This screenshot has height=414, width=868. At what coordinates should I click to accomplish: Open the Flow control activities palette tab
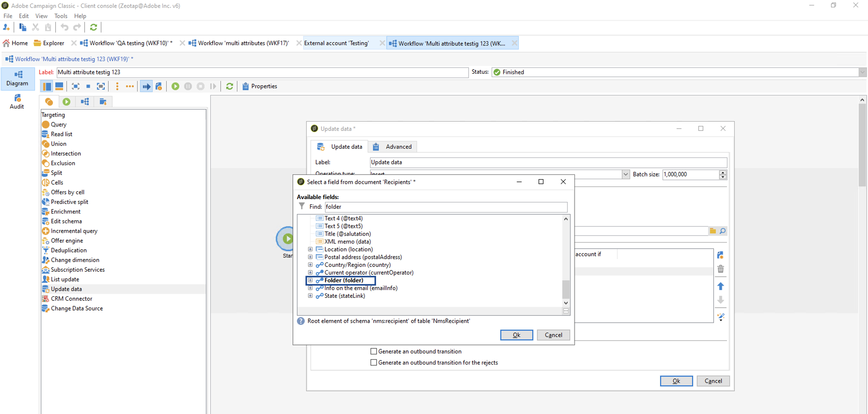pyautogui.click(x=66, y=101)
